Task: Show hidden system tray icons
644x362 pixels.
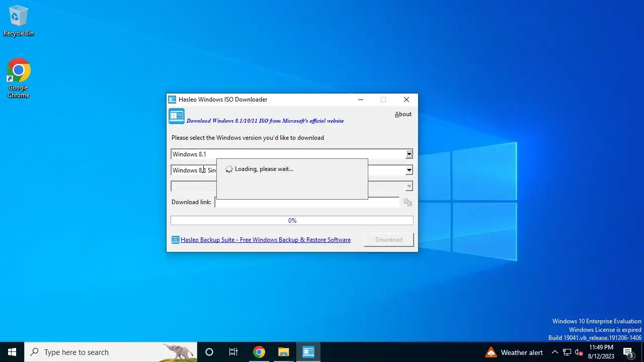Action: 554,352
